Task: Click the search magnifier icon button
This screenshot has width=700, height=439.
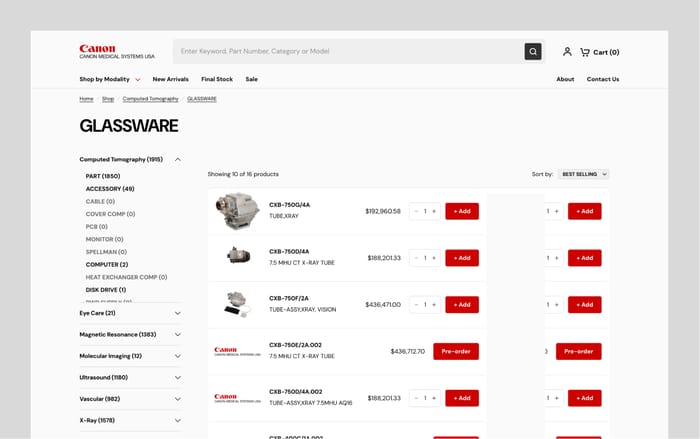Action: click(x=533, y=51)
